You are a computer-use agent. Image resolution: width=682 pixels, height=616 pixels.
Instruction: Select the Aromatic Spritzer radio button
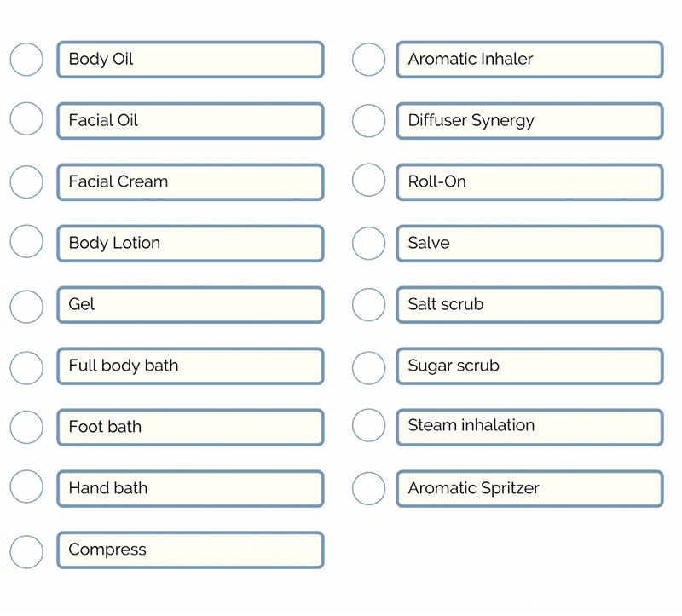tap(368, 488)
